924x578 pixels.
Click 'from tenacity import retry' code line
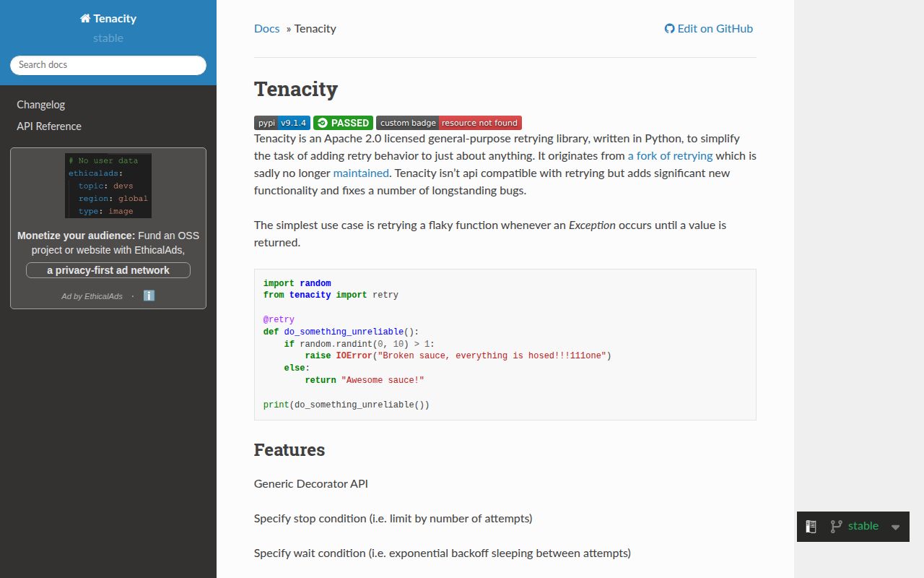[x=331, y=295]
